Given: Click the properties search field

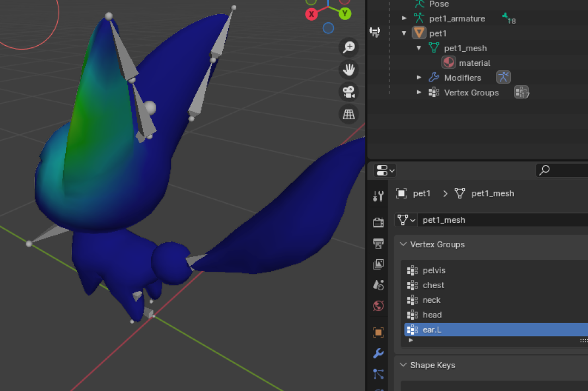Looking at the screenshot, I should (x=562, y=170).
